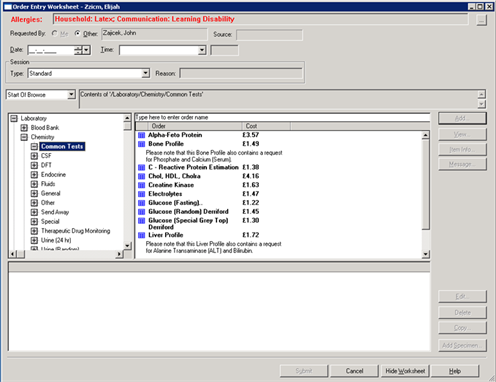Click the tree panel scroll right arrow
This screenshot has height=382, width=496.
(x=119, y=254)
